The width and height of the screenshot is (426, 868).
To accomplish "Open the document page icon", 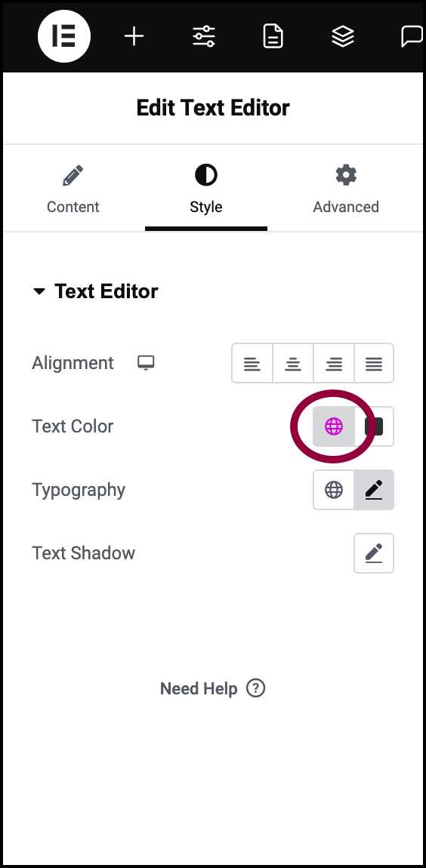I will tap(273, 36).
